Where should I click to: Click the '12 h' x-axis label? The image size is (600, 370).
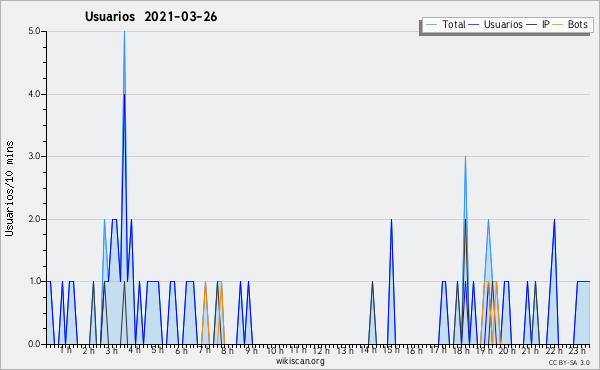321,351
